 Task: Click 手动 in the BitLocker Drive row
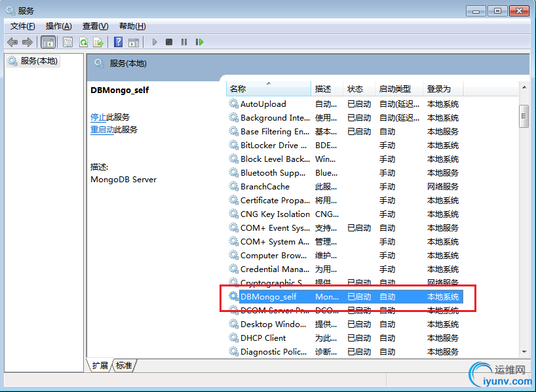387,145
